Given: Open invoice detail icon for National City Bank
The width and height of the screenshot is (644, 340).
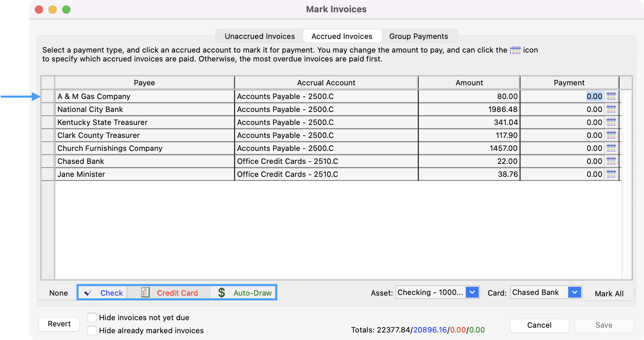Looking at the screenshot, I should pos(611,110).
